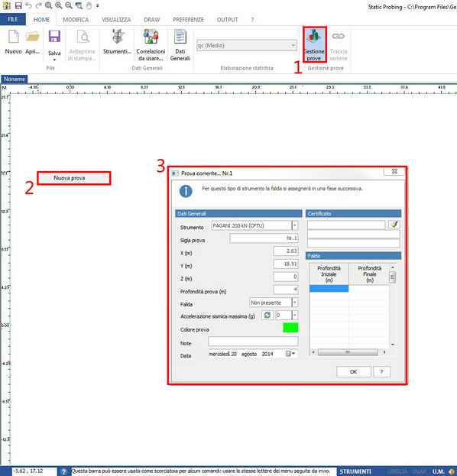The width and height of the screenshot is (457, 476).
Task: Expand the Strumento PAGANI 200 kN dropdown
Action: (294, 225)
